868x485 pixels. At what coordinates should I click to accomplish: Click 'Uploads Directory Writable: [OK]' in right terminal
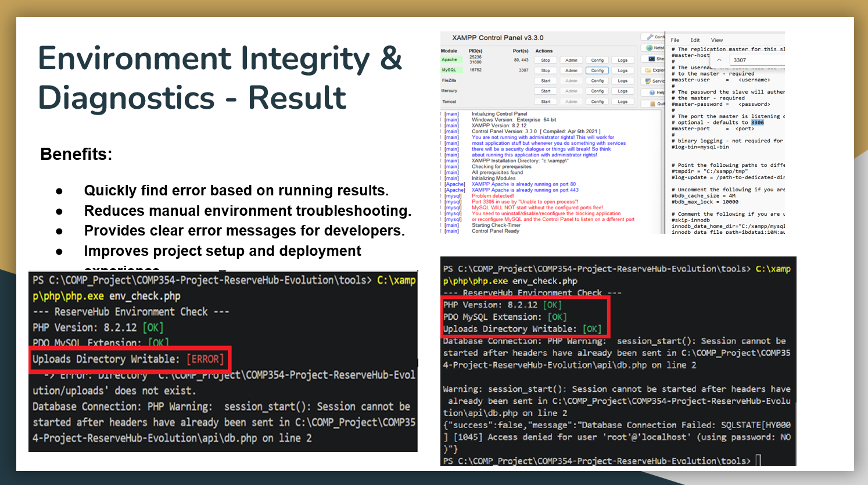pos(522,329)
